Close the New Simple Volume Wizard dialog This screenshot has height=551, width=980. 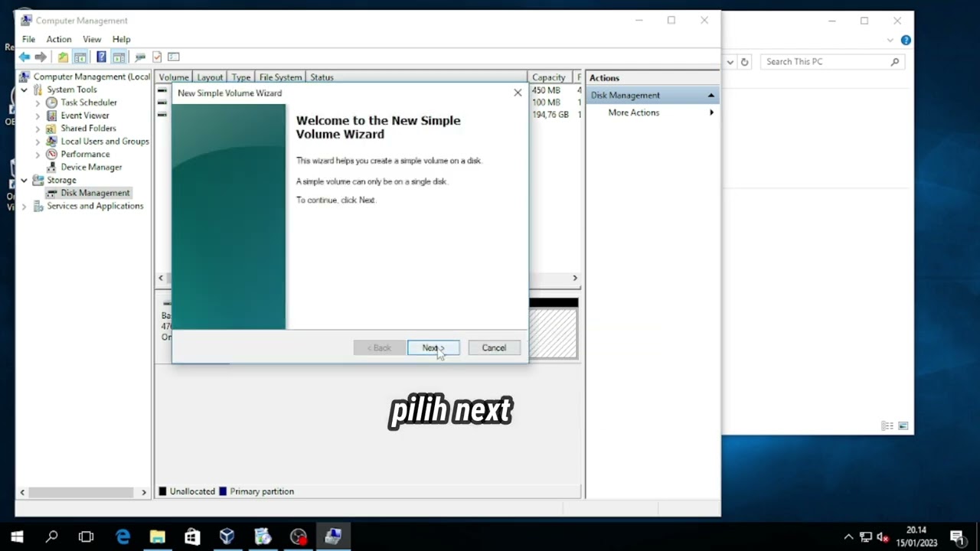pyautogui.click(x=518, y=93)
